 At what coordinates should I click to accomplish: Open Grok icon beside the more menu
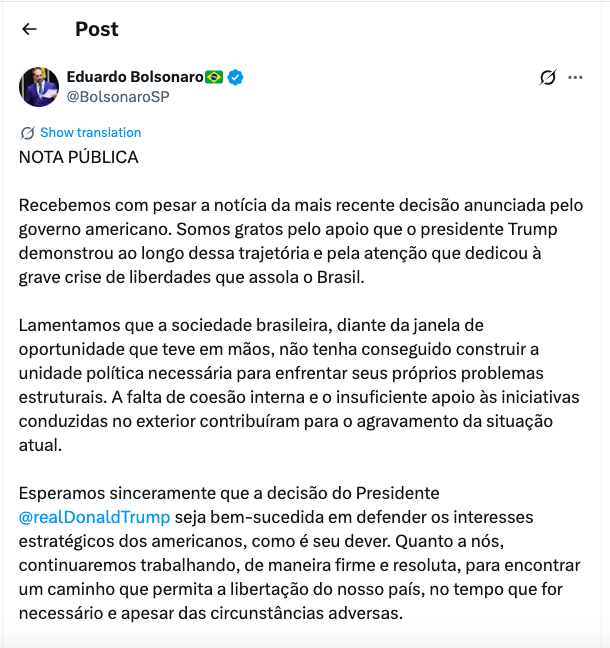547,77
